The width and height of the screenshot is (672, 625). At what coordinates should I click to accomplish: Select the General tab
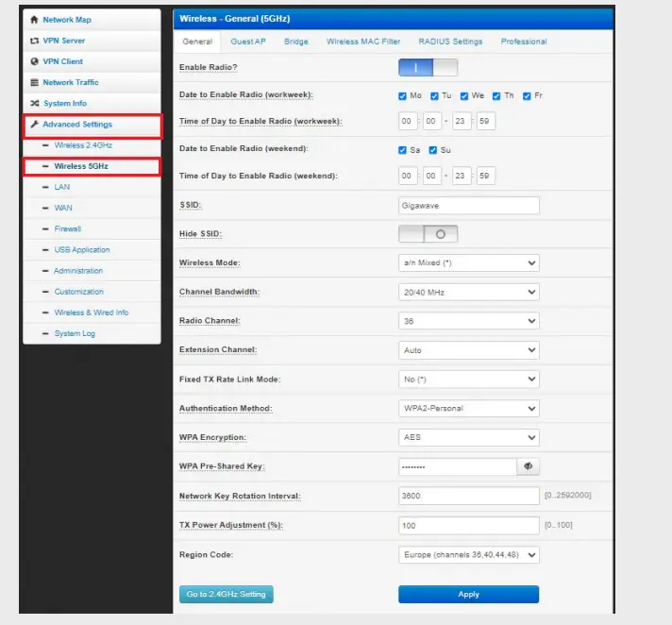click(x=197, y=42)
